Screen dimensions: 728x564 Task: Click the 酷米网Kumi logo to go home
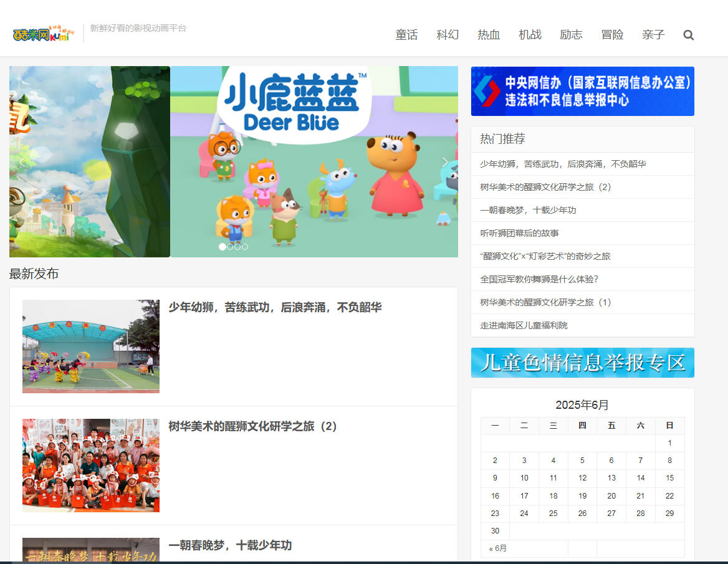[41, 34]
